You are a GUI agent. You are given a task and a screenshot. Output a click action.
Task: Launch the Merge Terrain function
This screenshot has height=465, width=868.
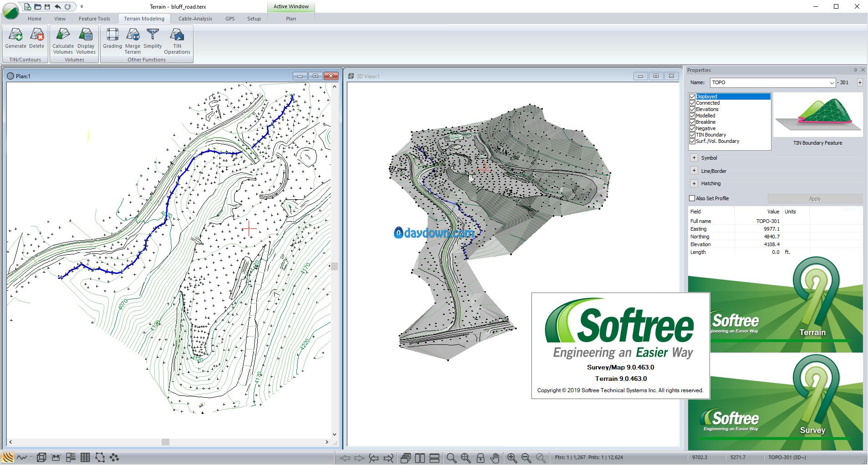(x=133, y=41)
